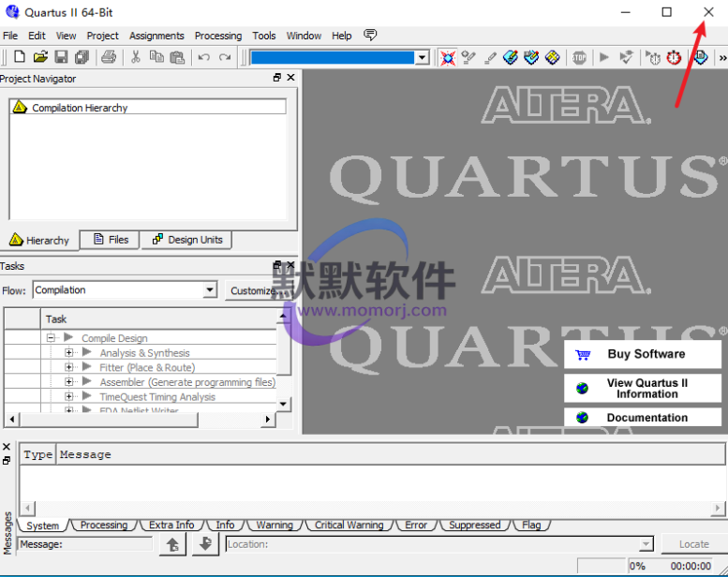Open the Assignments menu

tap(156, 36)
